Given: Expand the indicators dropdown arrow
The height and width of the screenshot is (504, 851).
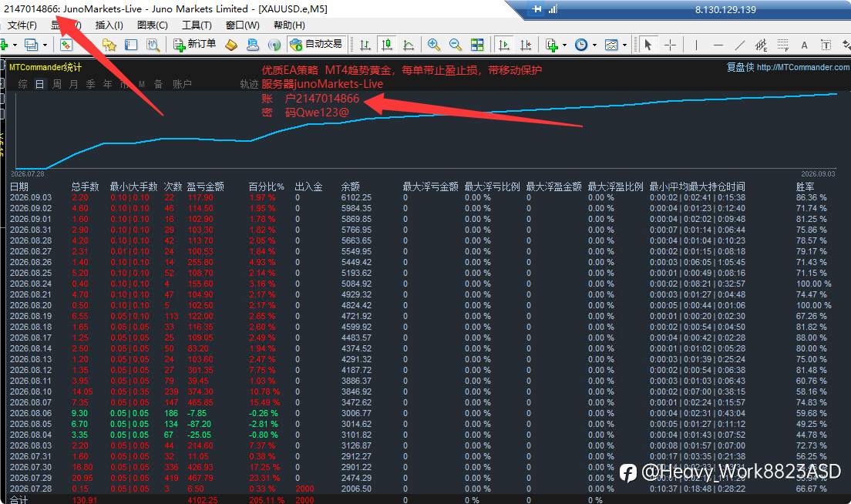Looking at the screenshot, I should click(564, 45).
